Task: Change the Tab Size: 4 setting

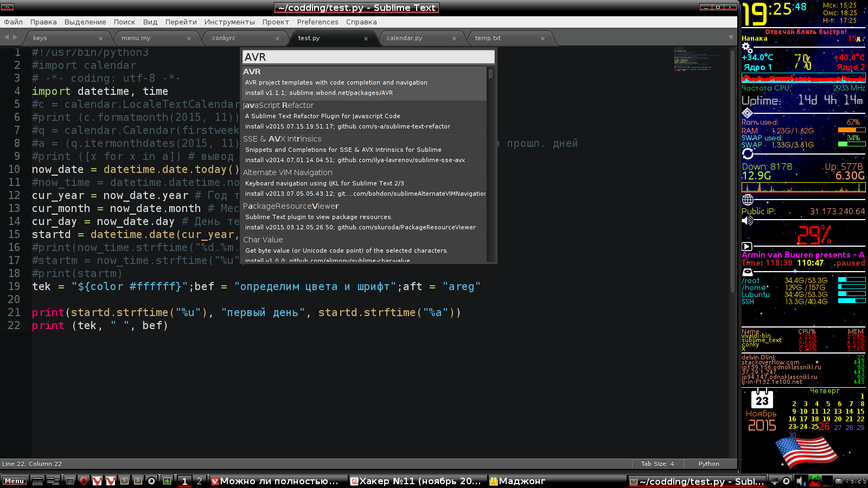Action: click(657, 464)
